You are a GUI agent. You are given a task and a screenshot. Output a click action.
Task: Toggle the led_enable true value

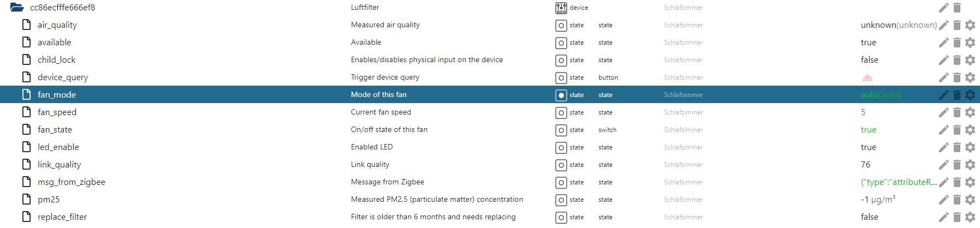click(x=868, y=147)
